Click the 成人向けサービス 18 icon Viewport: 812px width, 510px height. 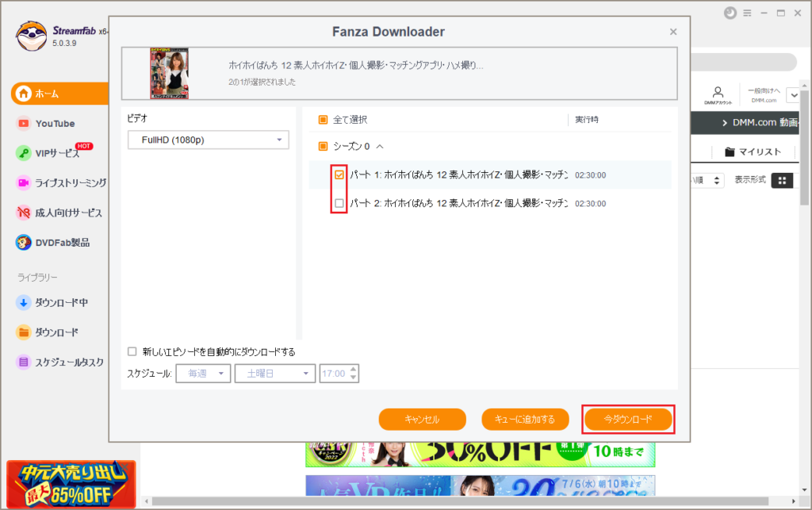point(23,213)
